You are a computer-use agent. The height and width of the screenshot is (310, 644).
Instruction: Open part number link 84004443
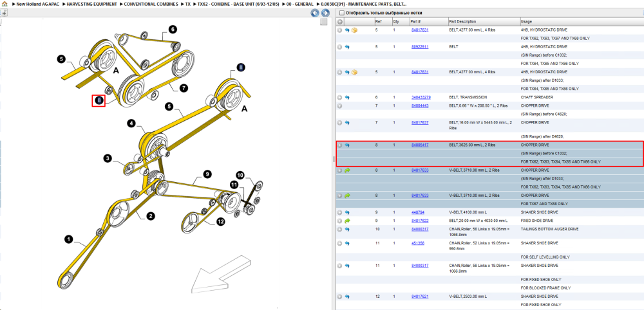(x=420, y=105)
